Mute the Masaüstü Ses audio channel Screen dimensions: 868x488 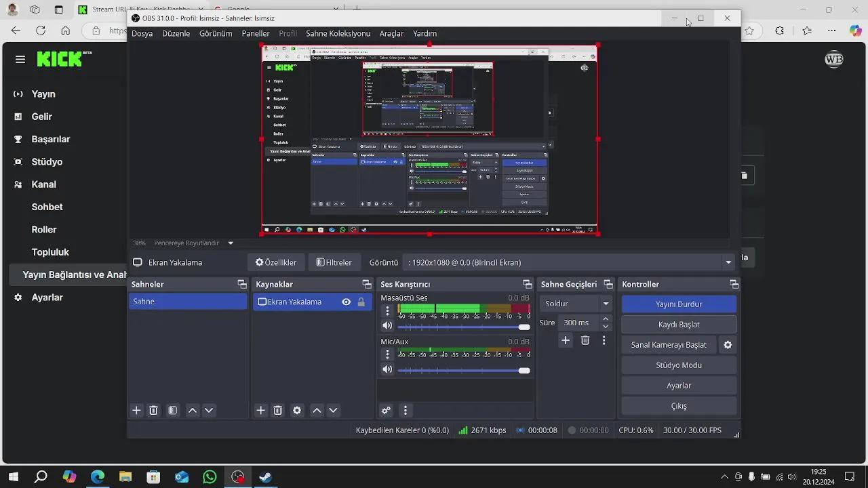pos(387,327)
